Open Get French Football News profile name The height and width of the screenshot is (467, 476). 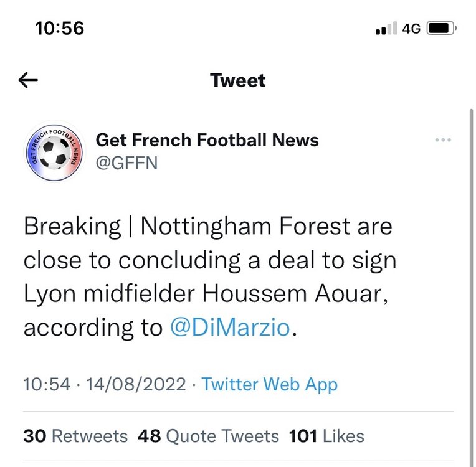207,140
